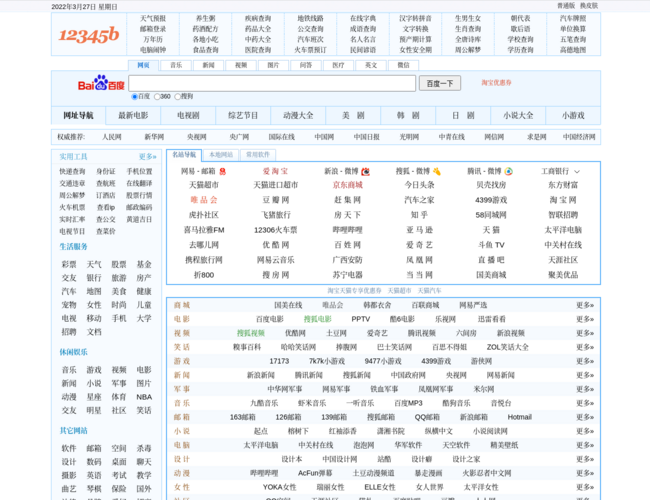Open 小说大全 in the navigation bar
The width and height of the screenshot is (650, 500).
(x=518, y=116)
